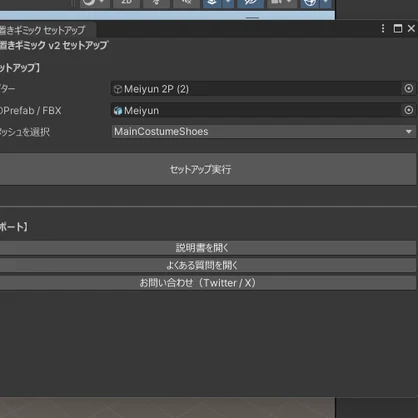The height and width of the screenshot is (418, 418).
Task: Run setup with セットアップ実行 button
Action: (x=207, y=169)
